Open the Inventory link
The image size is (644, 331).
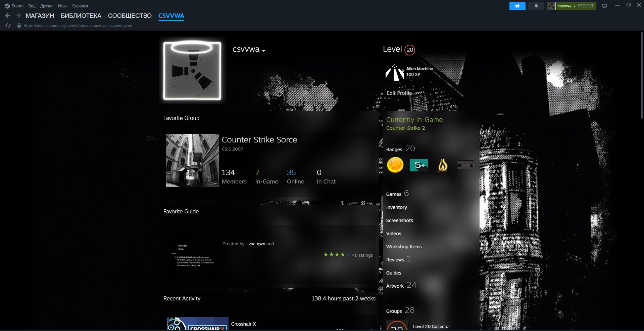pyautogui.click(x=397, y=207)
